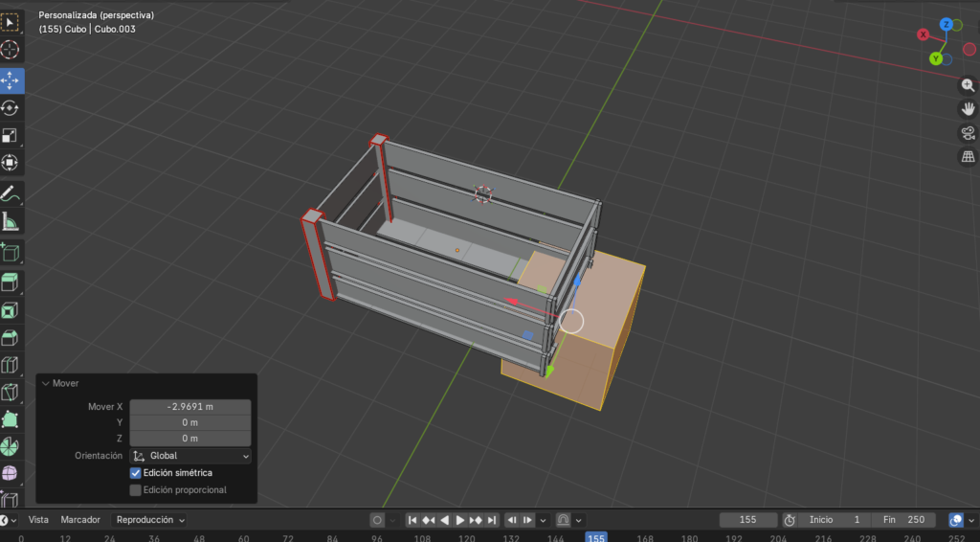Open the Orientación Global dropdown

tap(190, 457)
